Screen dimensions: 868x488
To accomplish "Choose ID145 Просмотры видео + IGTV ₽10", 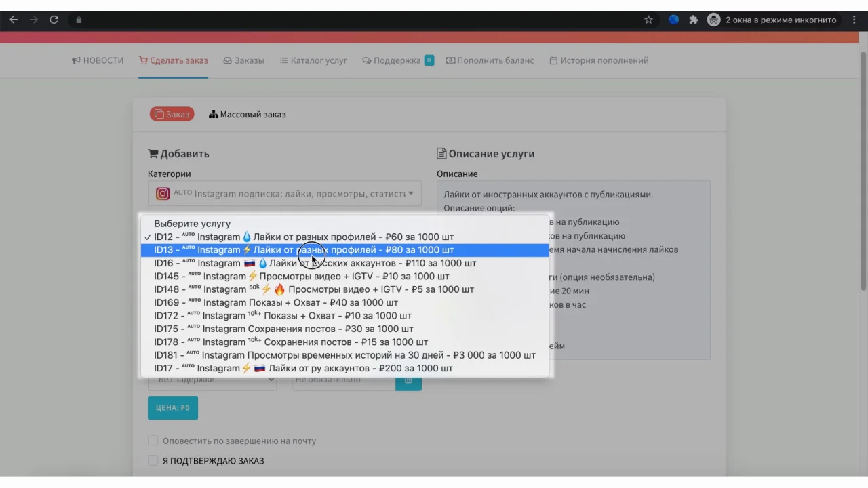I will click(x=344, y=276).
